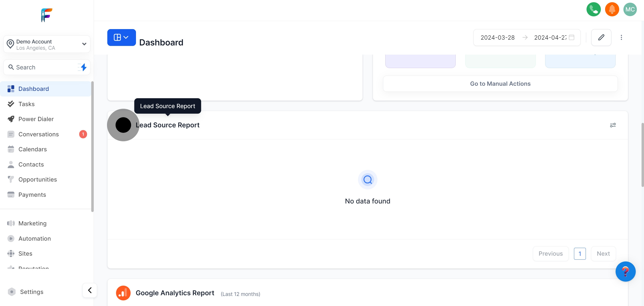The width and height of the screenshot is (644, 306).
Task: Click the green phone icon
Action: [593, 9]
